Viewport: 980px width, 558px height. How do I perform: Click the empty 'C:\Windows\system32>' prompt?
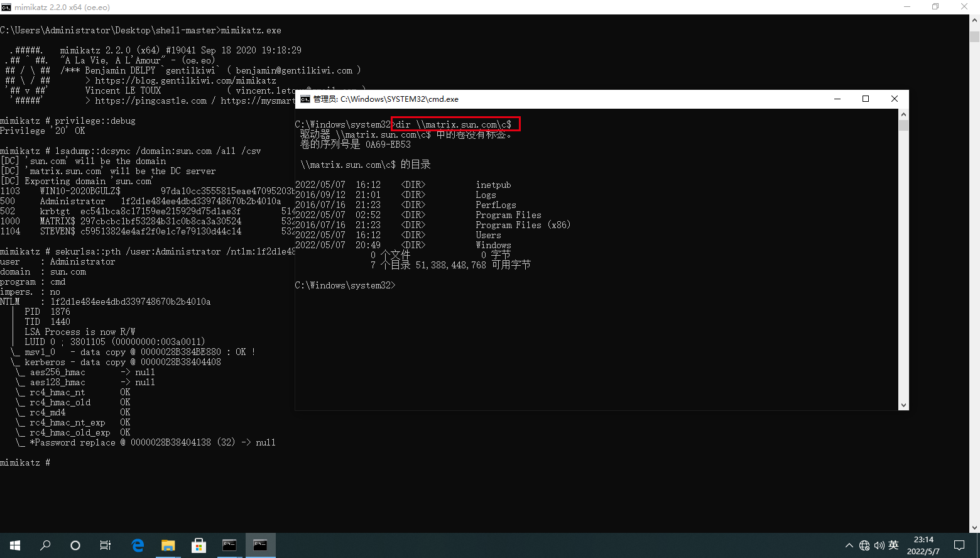[346, 285]
